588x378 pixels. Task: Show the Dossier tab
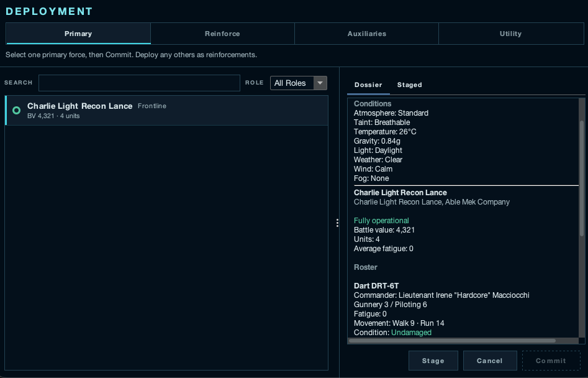368,85
